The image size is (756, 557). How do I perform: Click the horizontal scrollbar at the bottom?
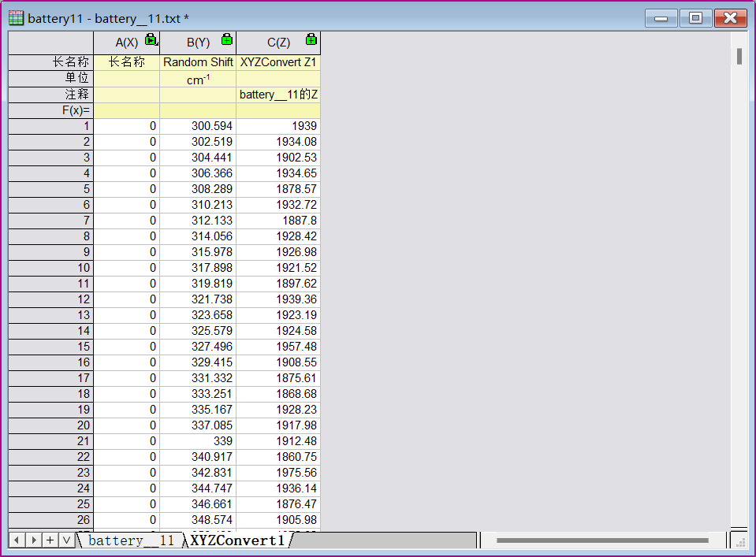pos(601,540)
